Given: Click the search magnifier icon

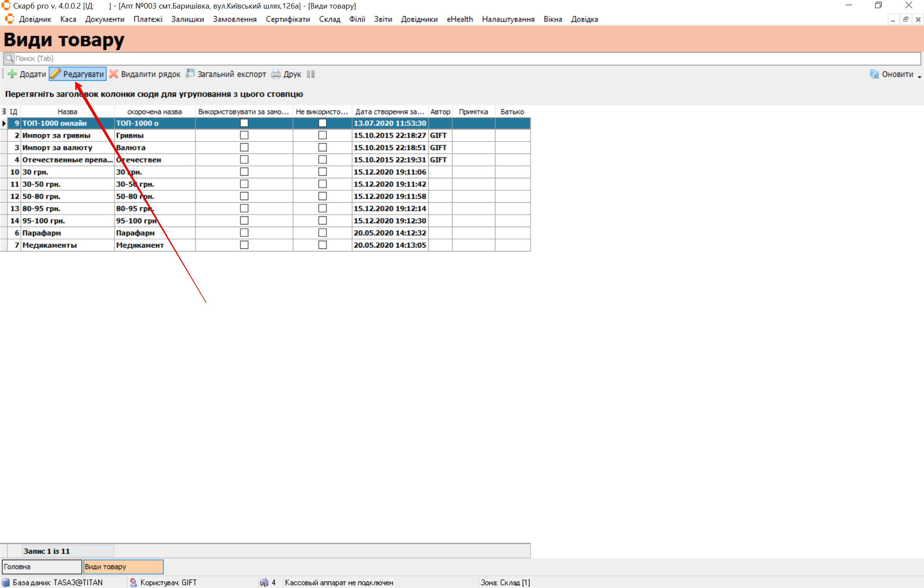Looking at the screenshot, I should coord(9,59).
